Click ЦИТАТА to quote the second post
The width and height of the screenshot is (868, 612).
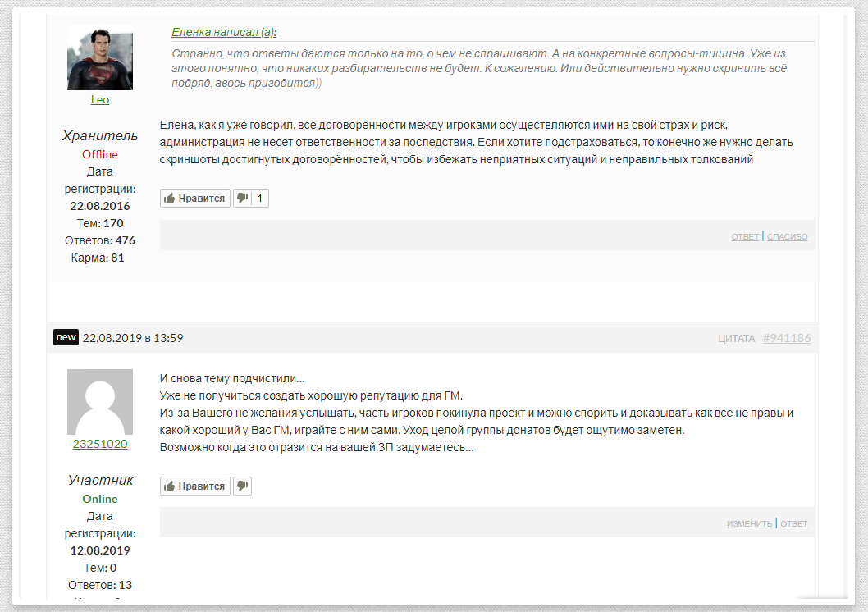coord(736,338)
